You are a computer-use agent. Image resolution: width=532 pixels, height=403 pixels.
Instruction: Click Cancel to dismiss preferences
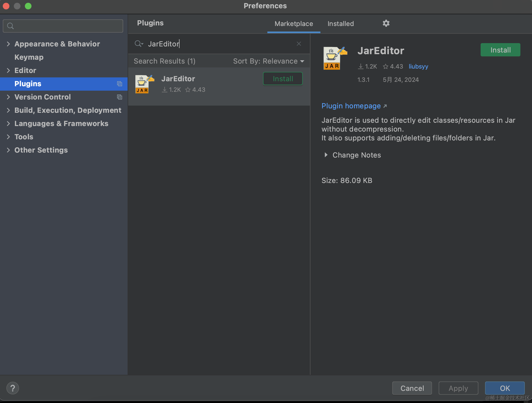(412, 388)
